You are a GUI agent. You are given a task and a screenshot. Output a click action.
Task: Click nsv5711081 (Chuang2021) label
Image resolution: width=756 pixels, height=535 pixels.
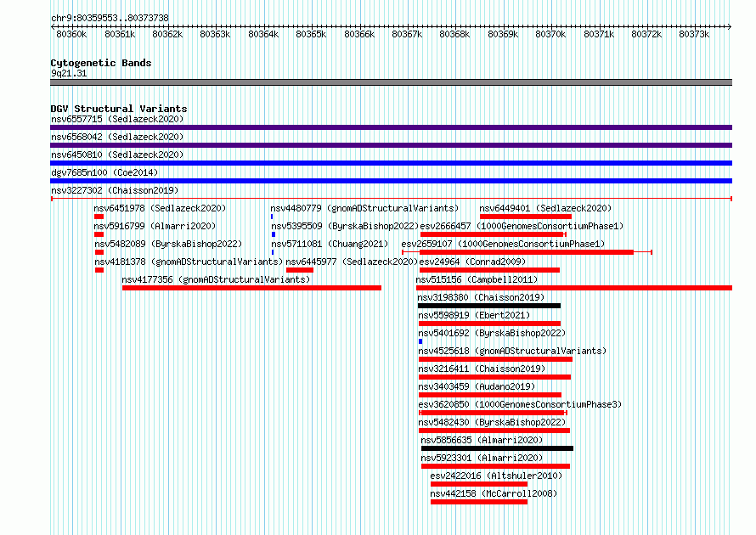click(x=330, y=244)
